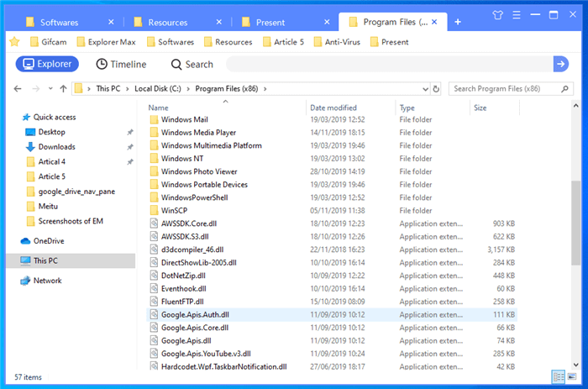Open recent locations dropdown

coord(50,89)
